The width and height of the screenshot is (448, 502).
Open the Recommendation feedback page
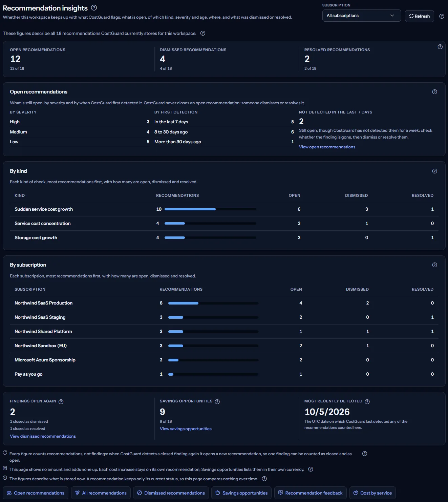(x=310, y=493)
